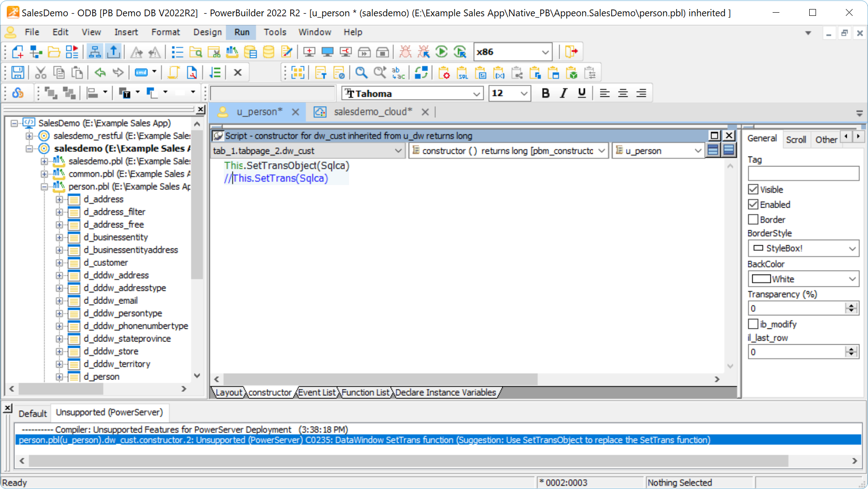Switch to the Other properties tab

826,139
